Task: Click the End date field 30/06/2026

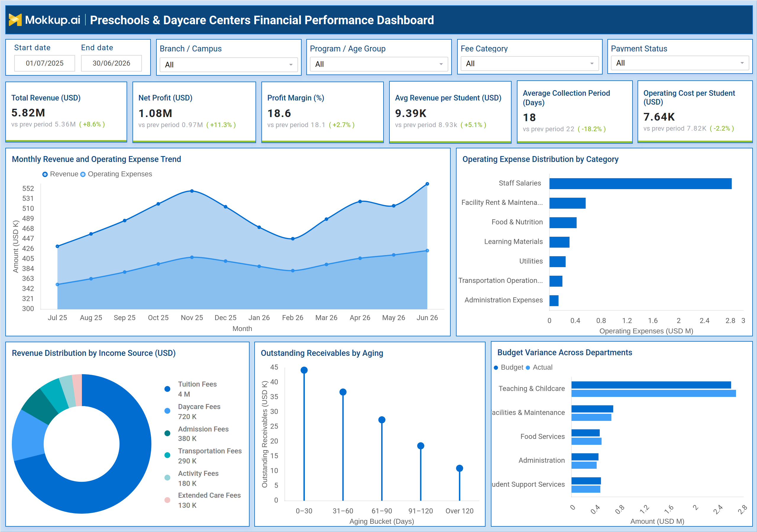Action: 111,63
